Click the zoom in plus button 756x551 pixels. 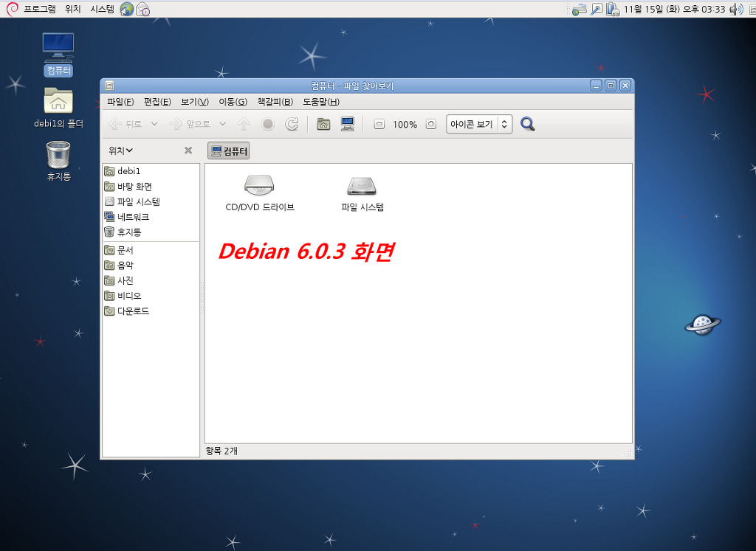point(431,125)
